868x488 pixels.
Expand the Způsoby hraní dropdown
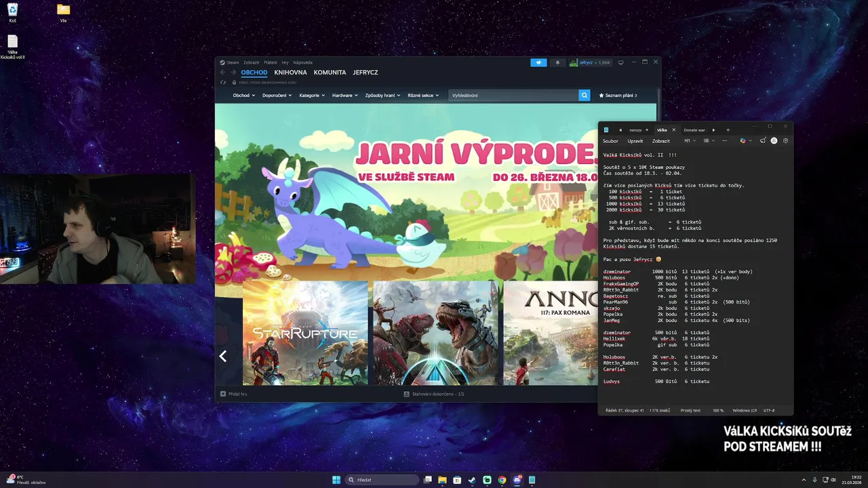(x=382, y=96)
